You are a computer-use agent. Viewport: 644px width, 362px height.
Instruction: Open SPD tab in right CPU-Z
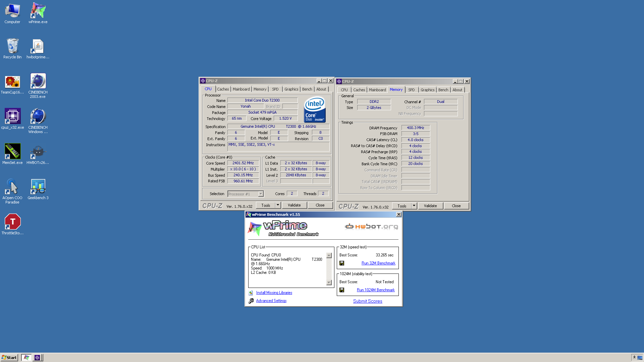tap(411, 90)
